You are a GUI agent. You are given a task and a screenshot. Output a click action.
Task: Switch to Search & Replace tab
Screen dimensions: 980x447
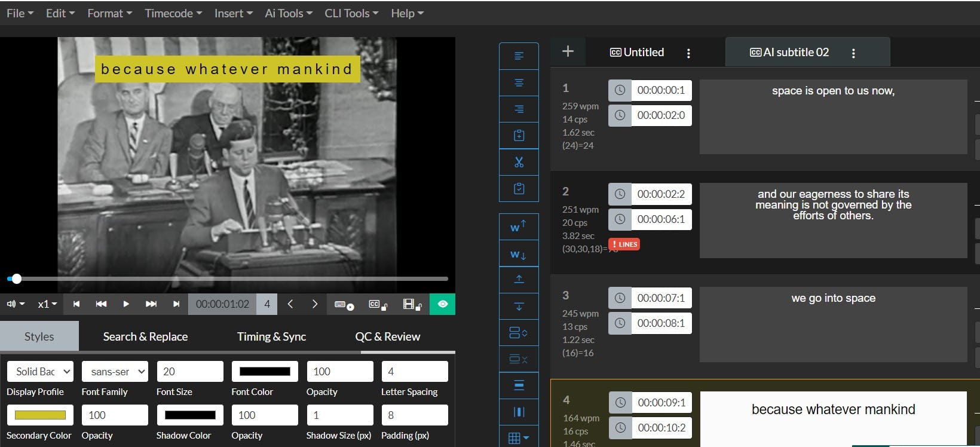coord(145,336)
